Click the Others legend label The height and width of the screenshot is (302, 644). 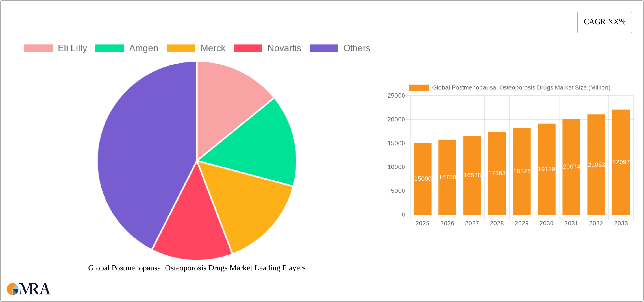click(356, 48)
